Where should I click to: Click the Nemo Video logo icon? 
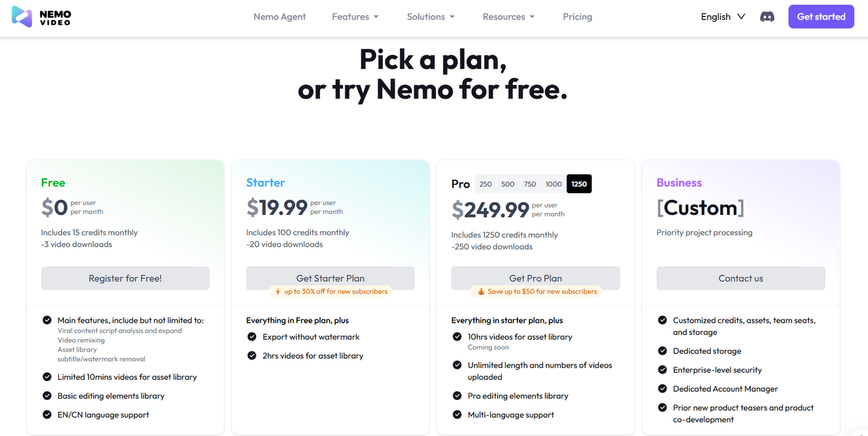22,17
